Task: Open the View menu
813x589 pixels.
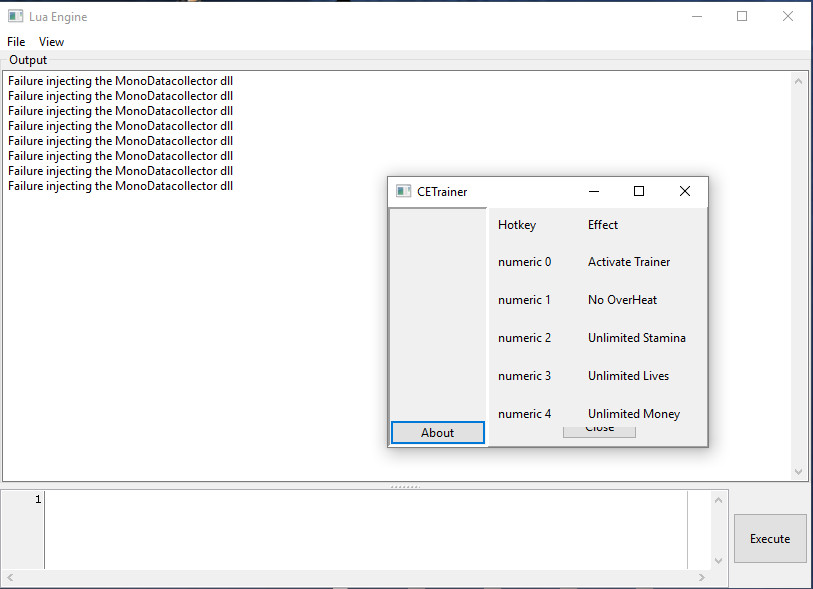Action: pos(51,41)
